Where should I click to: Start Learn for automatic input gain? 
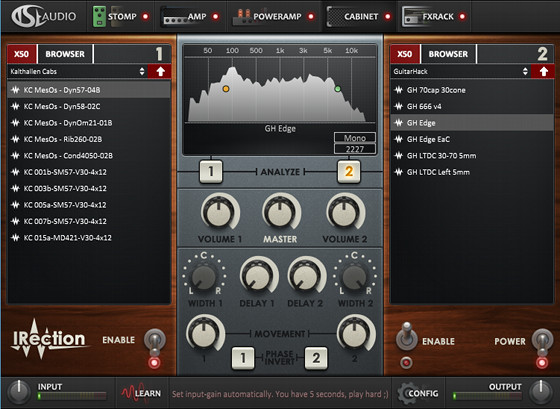tap(141, 393)
